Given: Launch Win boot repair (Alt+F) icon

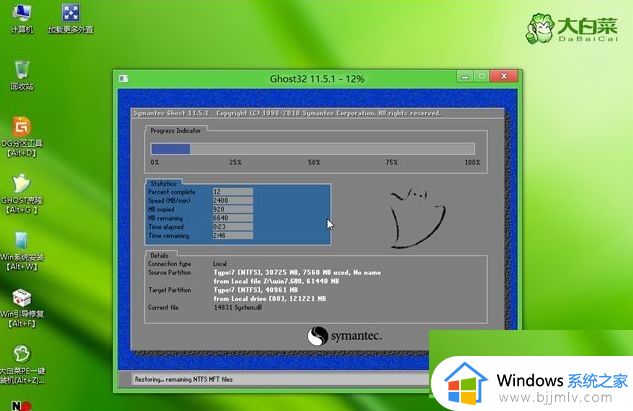Looking at the screenshot, I should (x=22, y=308).
